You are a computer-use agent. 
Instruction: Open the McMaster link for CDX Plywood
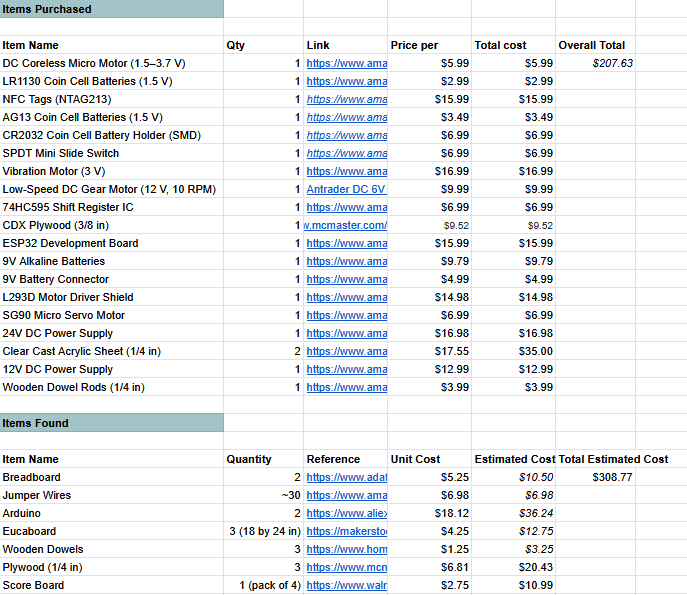click(x=346, y=225)
